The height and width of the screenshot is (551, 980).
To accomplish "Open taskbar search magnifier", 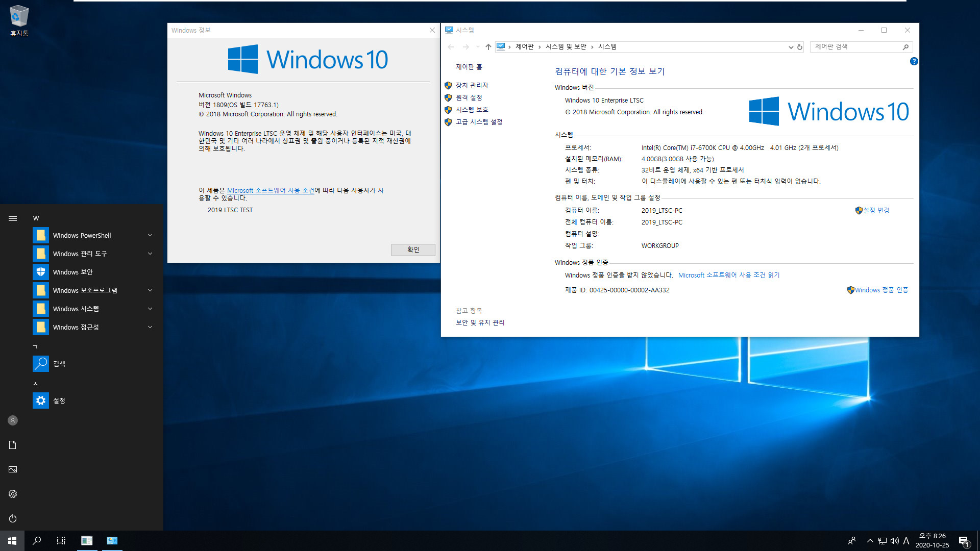I will [37, 541].
